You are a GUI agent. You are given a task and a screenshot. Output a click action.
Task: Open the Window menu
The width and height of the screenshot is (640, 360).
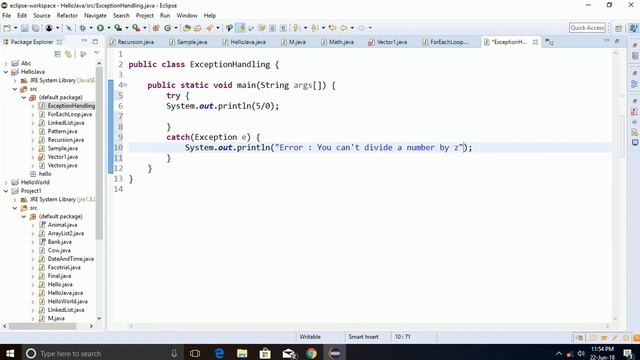pos(187,16)
